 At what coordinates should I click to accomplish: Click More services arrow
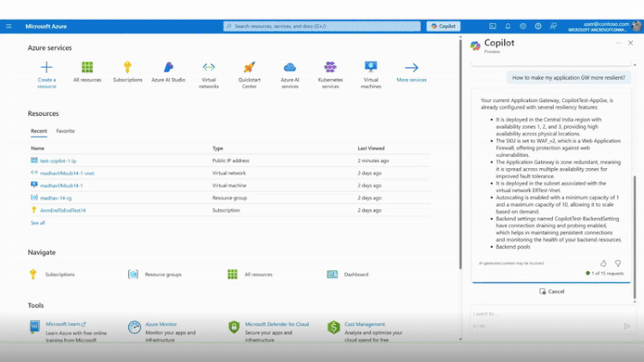(x=411, y=67)
